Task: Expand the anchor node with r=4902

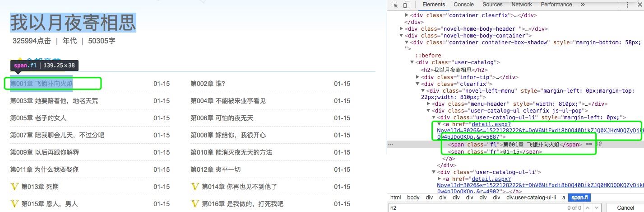Action: coord(439,179)
